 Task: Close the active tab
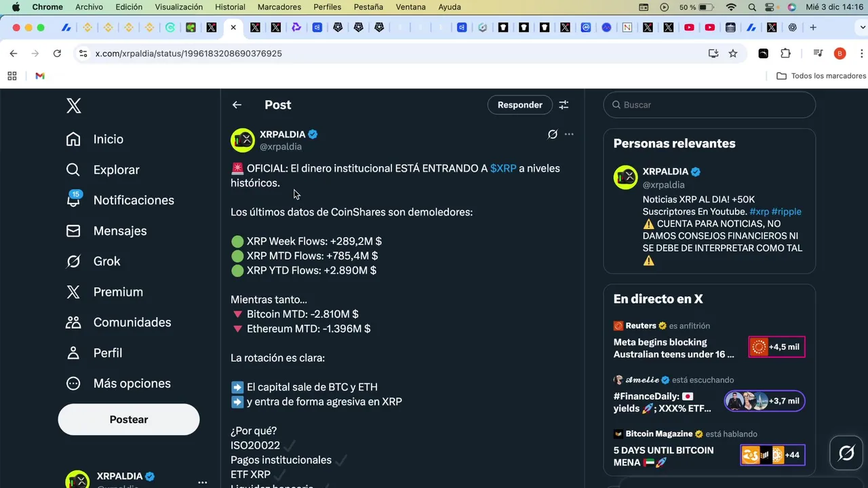233,28
